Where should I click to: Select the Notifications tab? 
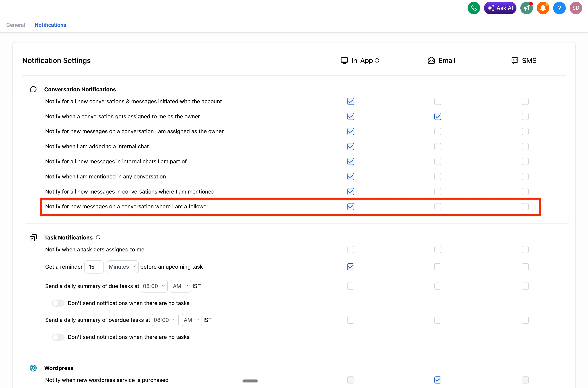[50, 25]
